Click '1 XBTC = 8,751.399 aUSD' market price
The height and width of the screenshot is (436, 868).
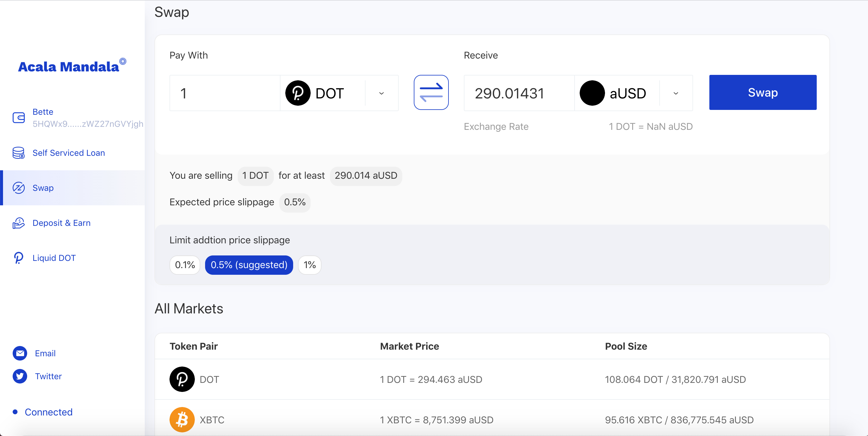click(x=437, y=420)
